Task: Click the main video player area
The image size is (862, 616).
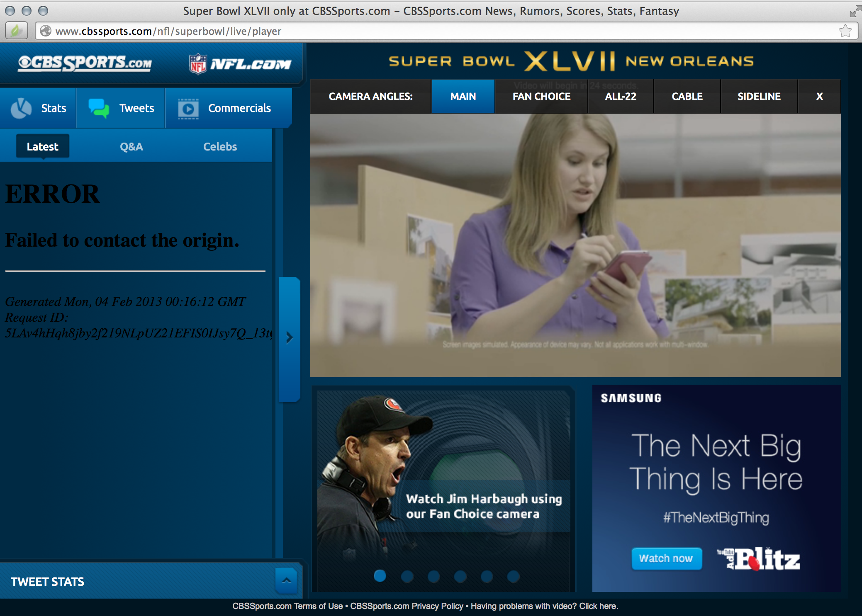Action: [x=575, y=245]
